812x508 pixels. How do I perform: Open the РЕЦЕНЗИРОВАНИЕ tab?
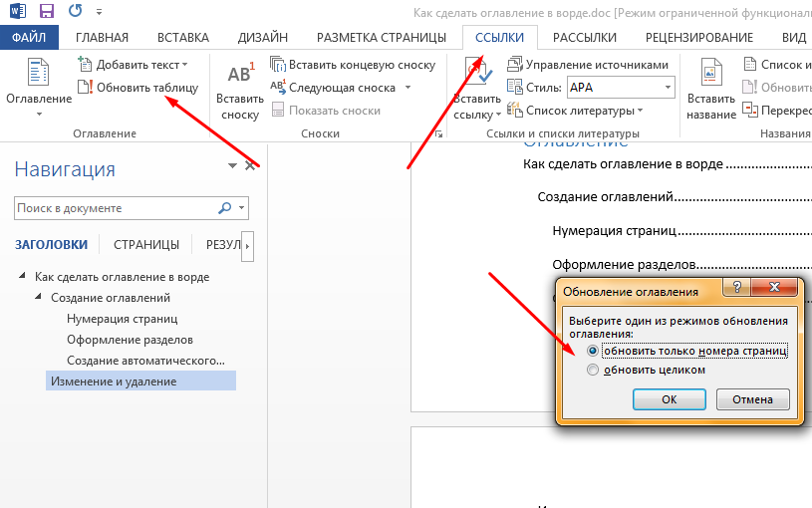[x=699, y=37]
